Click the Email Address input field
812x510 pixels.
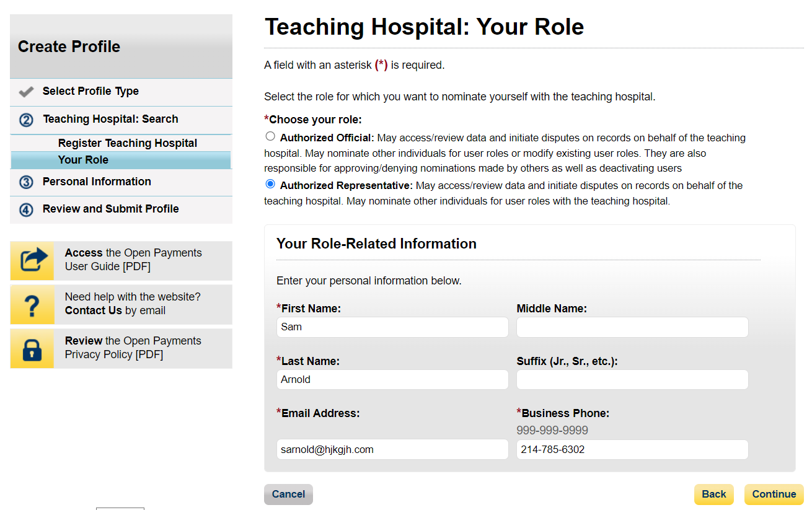(x=392, y=450)
